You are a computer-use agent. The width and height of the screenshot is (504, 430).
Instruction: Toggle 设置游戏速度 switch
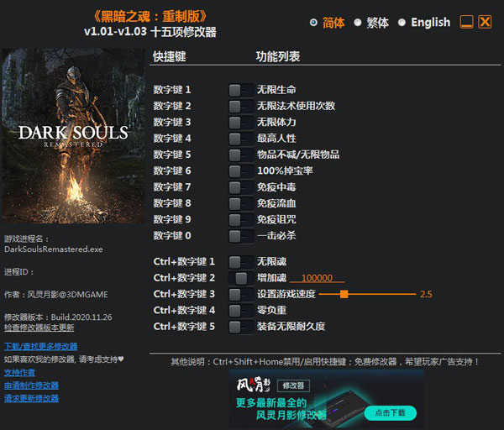(241, 295)
